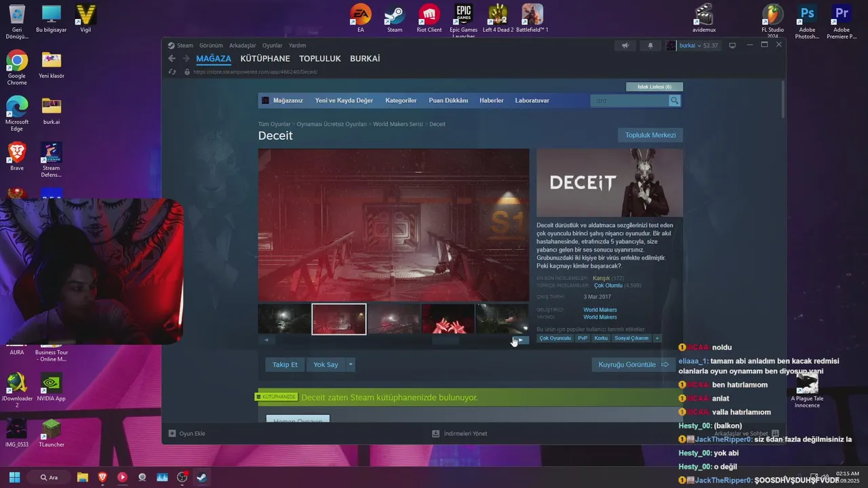868x488 pixels.
Task: Click the Oyun Ekle plus icon
Action: tap(172, 433)
